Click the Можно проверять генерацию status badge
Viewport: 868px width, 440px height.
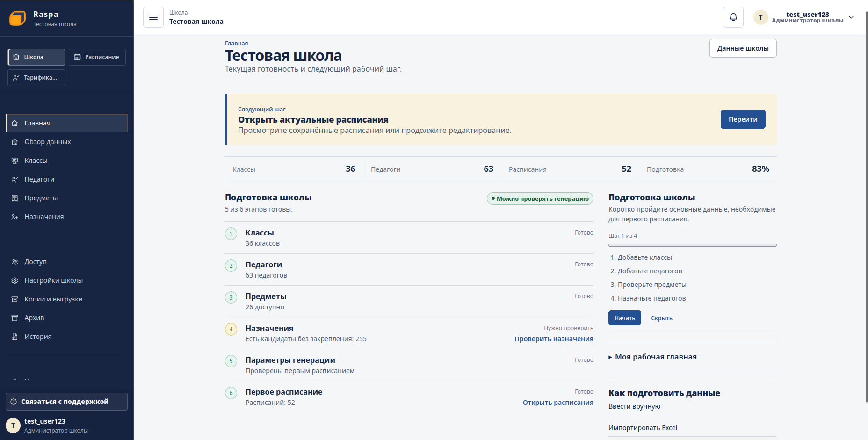540,198
